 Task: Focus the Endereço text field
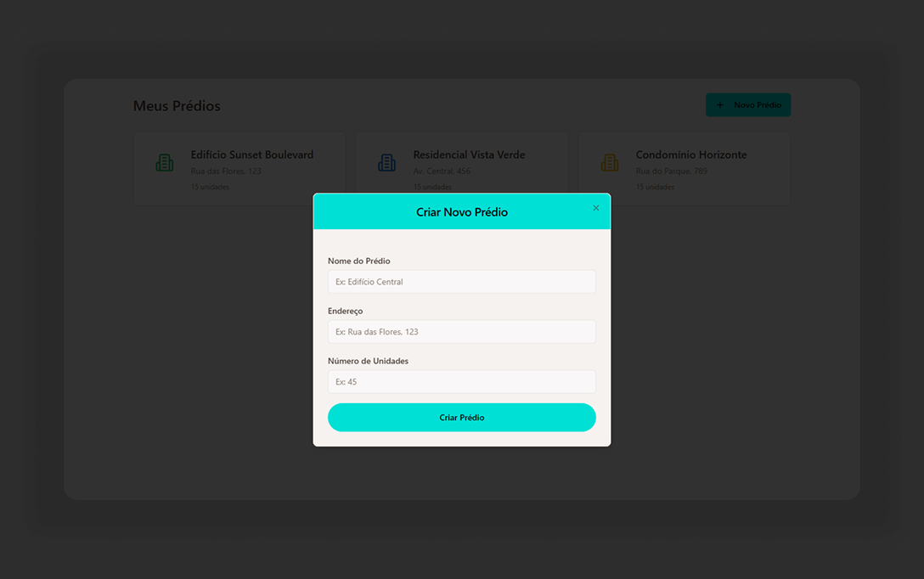point(461,332)
